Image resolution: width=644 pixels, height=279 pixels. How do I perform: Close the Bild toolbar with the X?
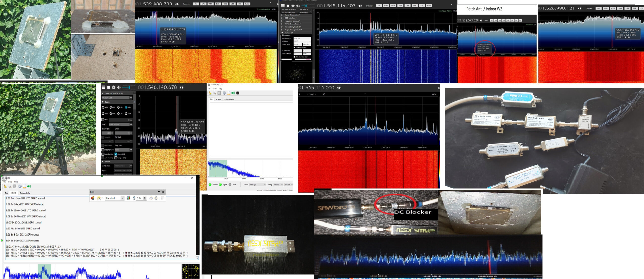163,192
